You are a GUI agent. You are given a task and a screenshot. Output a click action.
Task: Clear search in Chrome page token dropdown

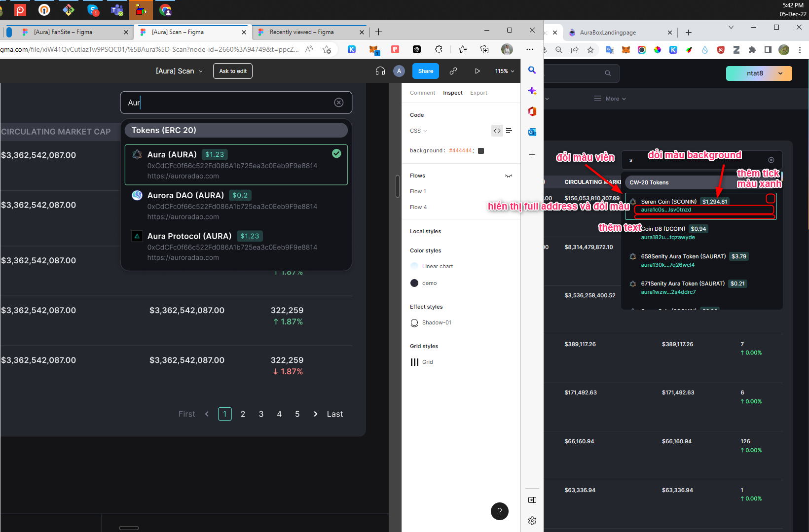click(x=772, y=160)
